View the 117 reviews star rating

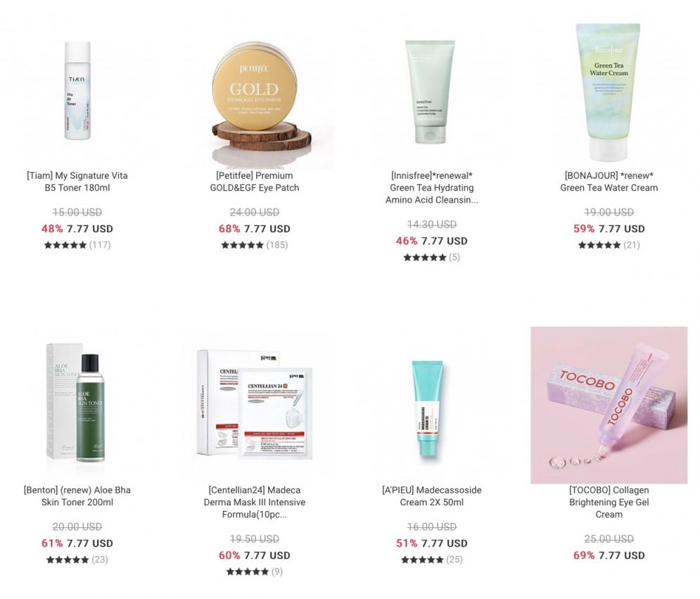coord(77,245)
